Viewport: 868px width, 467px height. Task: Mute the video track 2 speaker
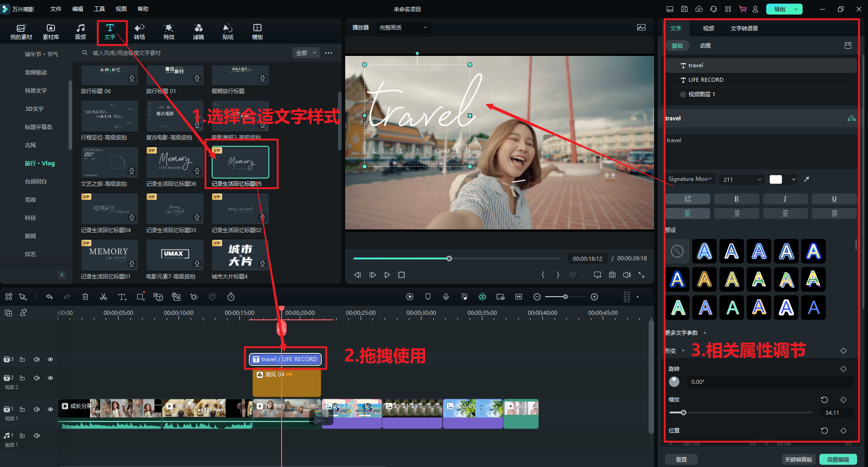click(37, 378)
